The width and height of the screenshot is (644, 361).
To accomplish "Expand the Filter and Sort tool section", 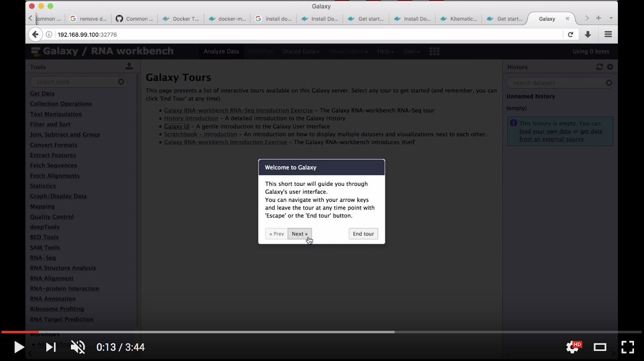I will click(x=50, y=124).
